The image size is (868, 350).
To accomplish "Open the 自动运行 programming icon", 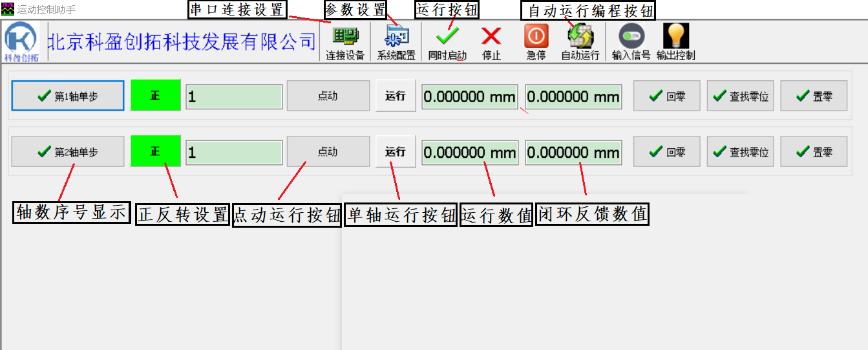I will point(580,43).
